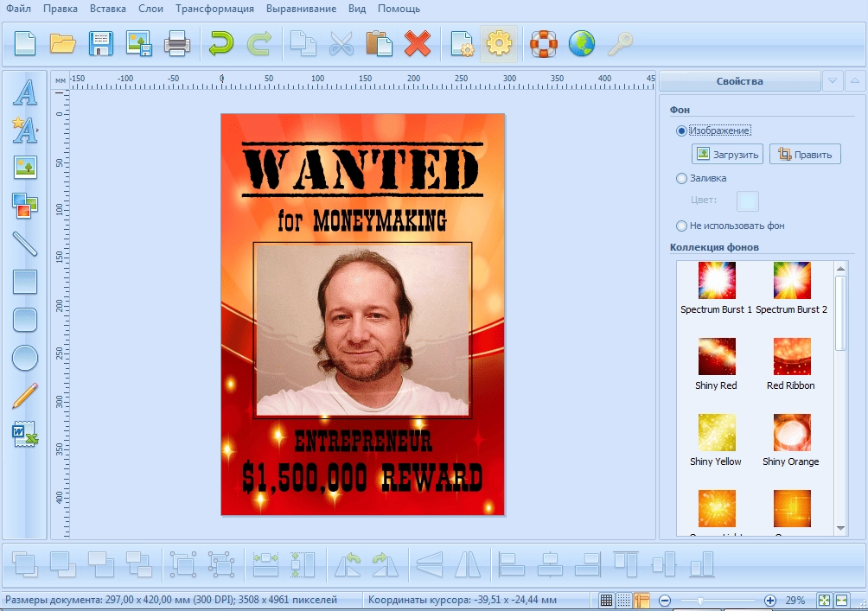Click the Править button

(x=805, y=155)
